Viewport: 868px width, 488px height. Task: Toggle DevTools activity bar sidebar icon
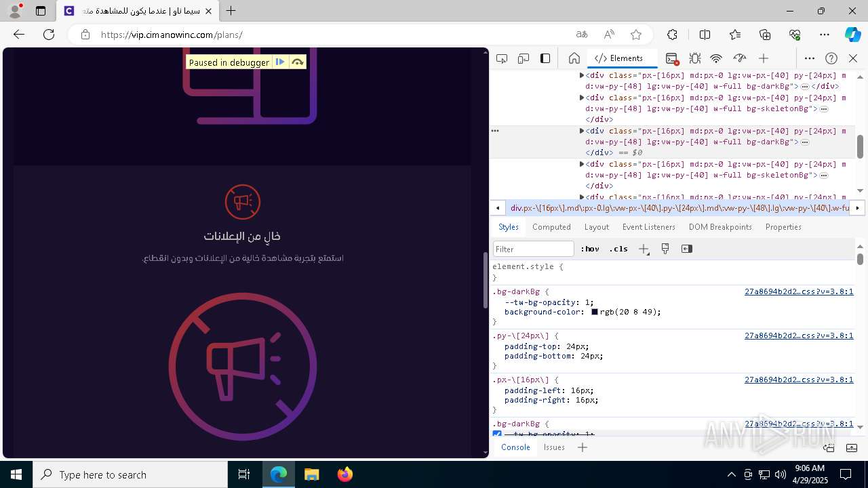tap(545, 58)
